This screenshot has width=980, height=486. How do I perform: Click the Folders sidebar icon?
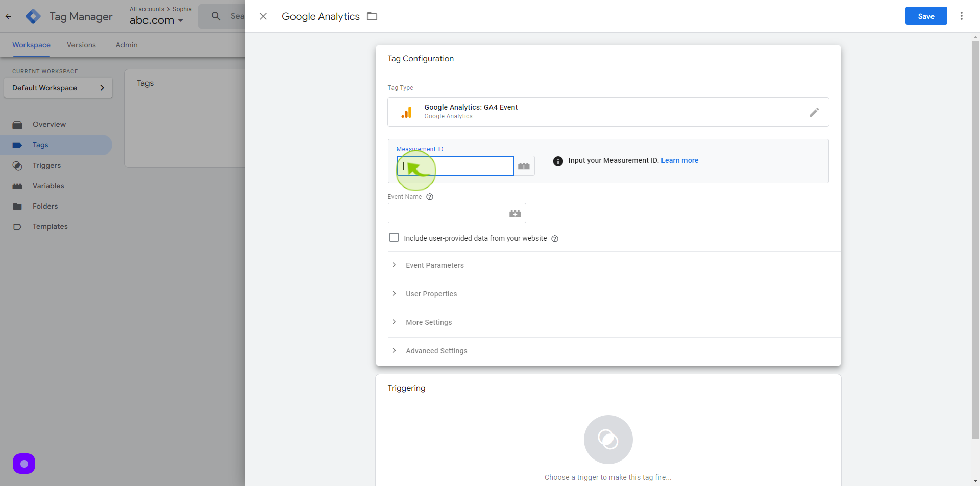point(17,206)
